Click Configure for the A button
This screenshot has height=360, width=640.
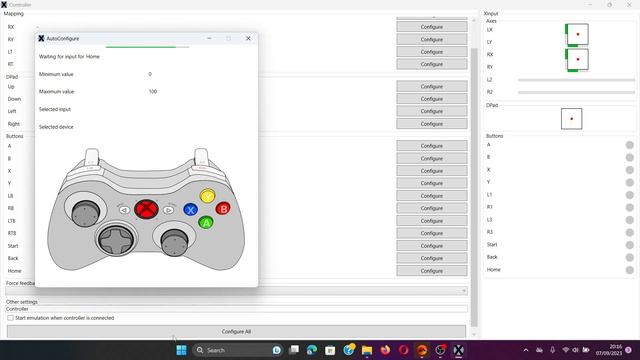point(432,146)
